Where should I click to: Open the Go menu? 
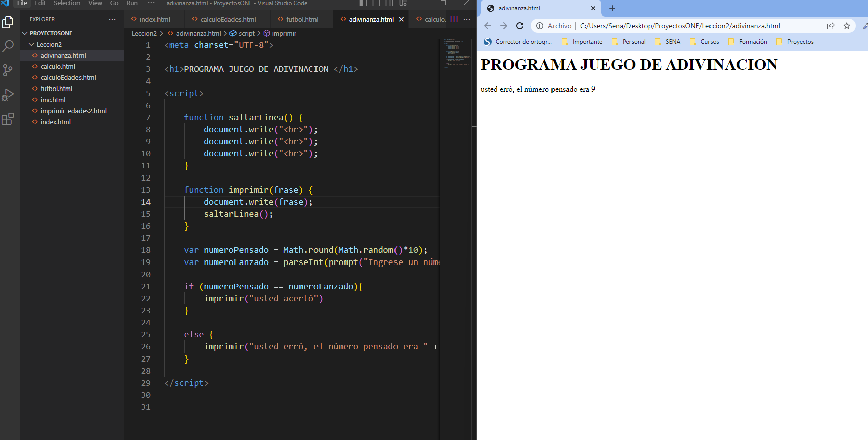[114, 3]
